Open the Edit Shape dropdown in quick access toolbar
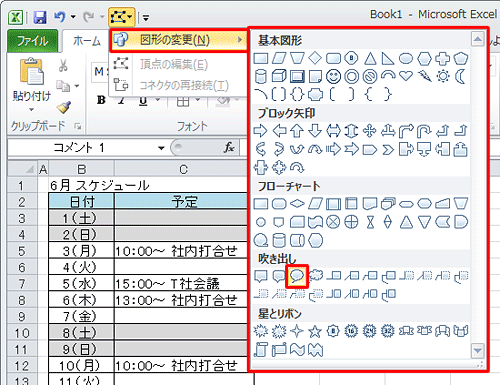500x385 pixels. coord(122,17)
